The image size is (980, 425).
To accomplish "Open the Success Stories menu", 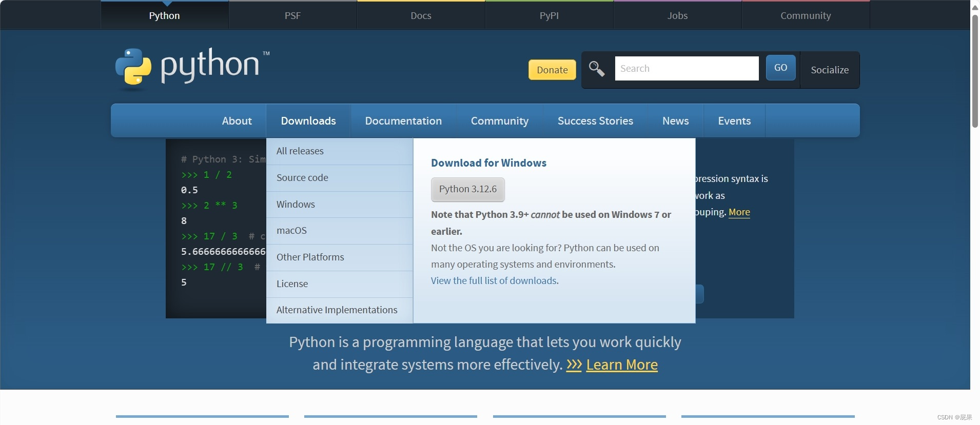I will coord(595,121).
